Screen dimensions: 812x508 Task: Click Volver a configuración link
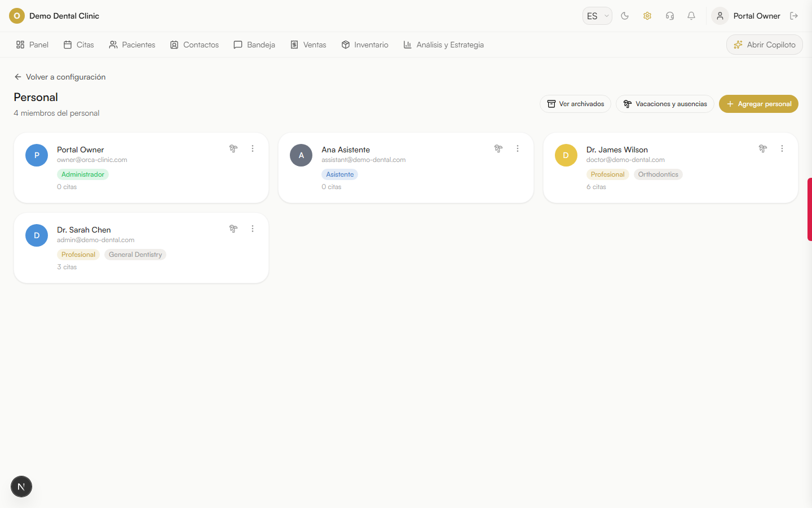(60, 77)
